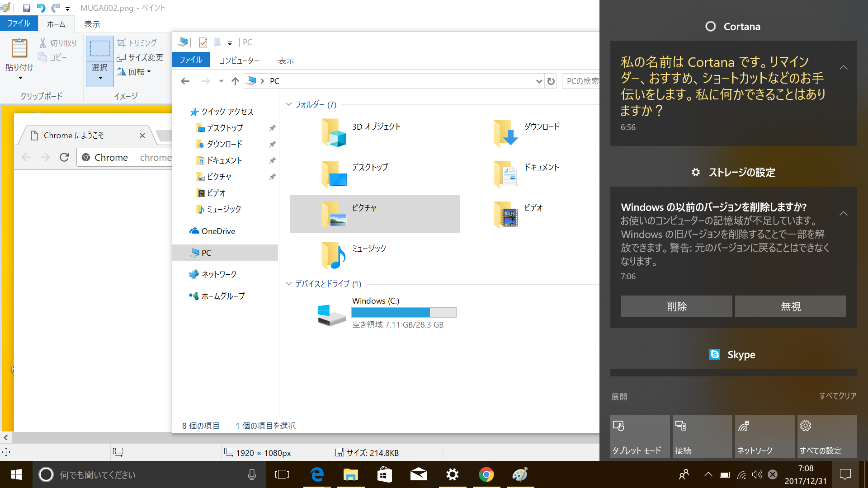Click the paste (貼り付け) clipboard icon
868x488 pixels.
[19, 49]
